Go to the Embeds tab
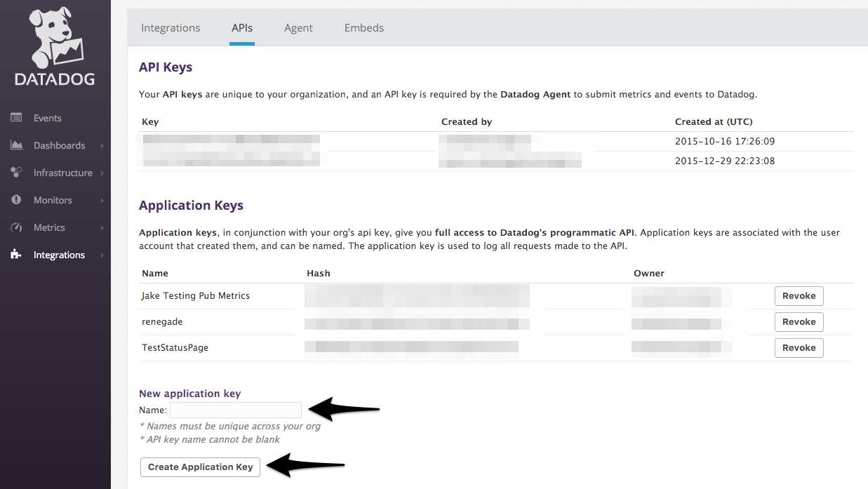868x489 pixels. tap(363, 28)
